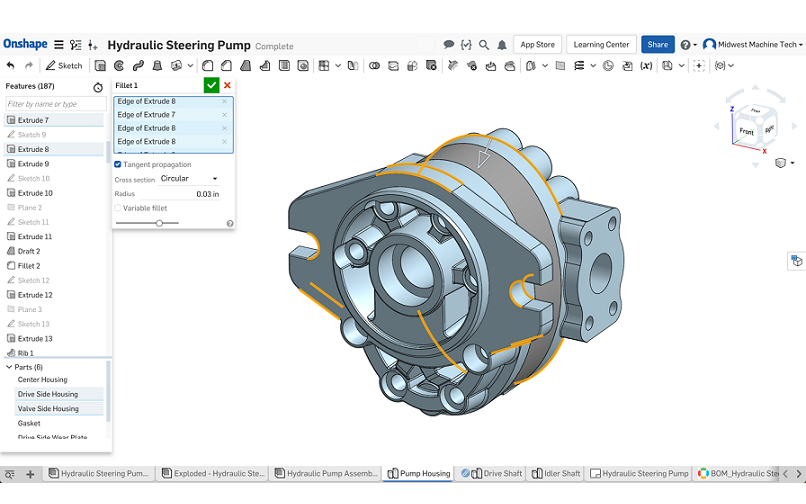The height and width of the screenshot is (504, 806).
Task: Open the Hydraulic Pump Assemb... tab
Action: (326, 474)
